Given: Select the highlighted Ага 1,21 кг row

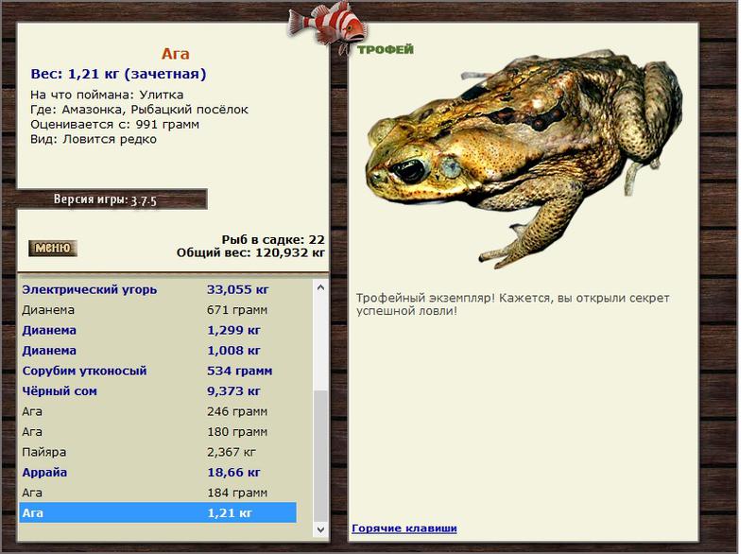Looking at the screenshot, I should click(158, 513).
